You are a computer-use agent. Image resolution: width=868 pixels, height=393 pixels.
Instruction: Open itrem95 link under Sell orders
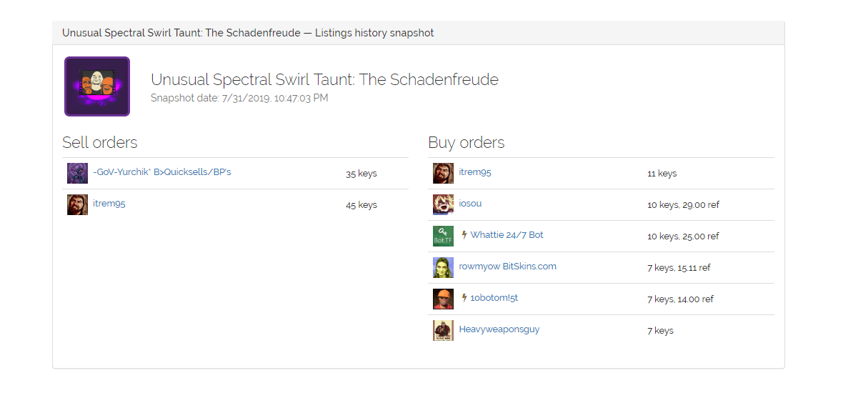coord(109,204)
